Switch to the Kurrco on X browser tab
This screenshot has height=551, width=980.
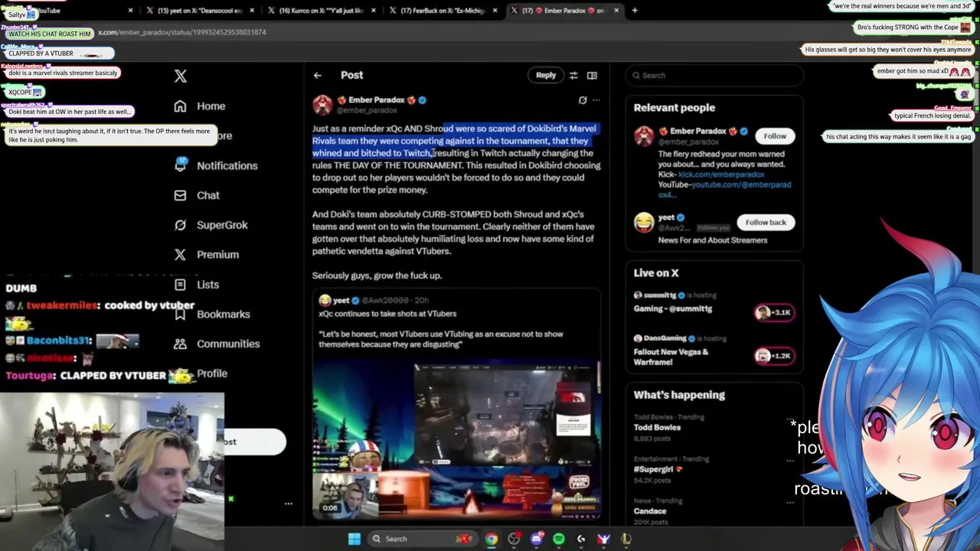coord(321,11)
